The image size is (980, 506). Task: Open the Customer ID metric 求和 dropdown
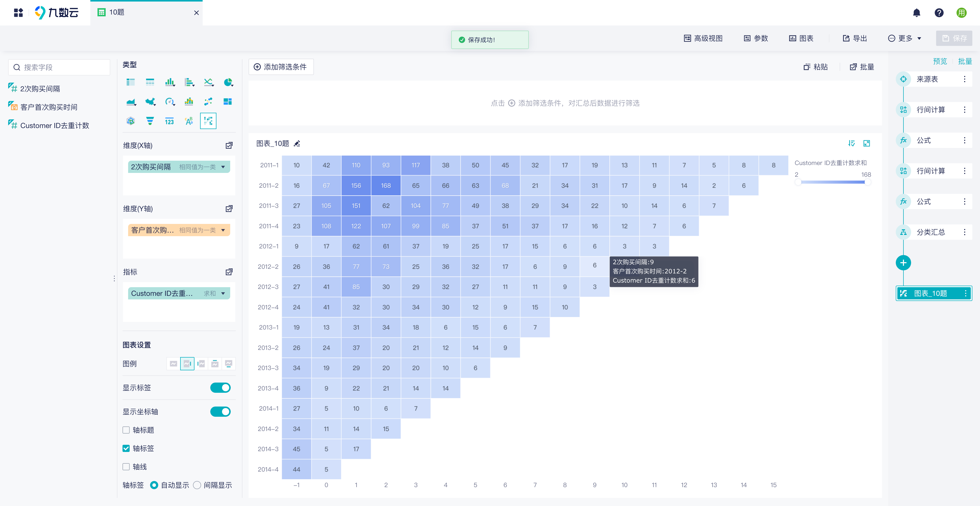tap(223, 294)
